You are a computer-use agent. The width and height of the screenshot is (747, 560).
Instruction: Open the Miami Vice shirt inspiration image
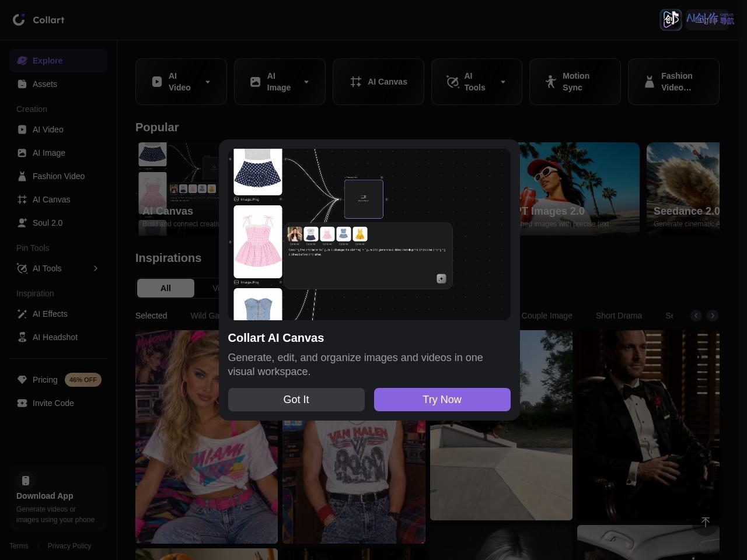click(x=207, y=437)
